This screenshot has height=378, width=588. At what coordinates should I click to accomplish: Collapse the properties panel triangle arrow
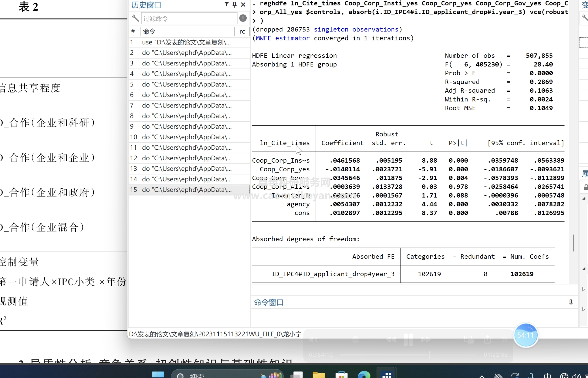pyautogui.click(x=584, y=198)
